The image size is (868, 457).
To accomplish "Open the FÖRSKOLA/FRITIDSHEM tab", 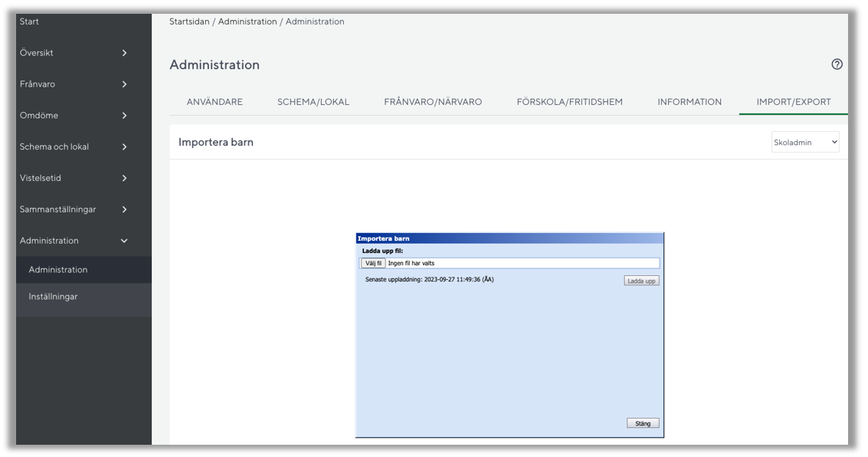I will (x=569, y=102).
